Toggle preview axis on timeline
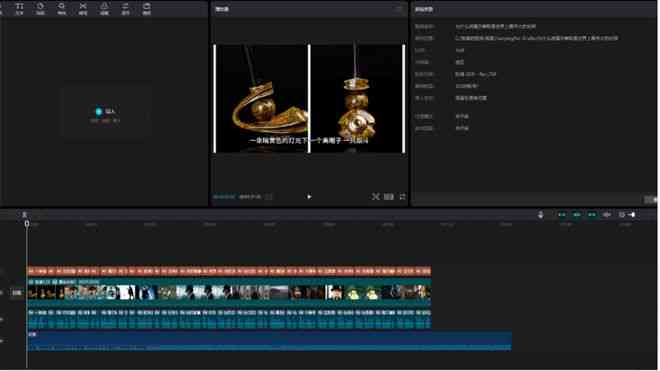Viewport: 660px width, 371px height. click(x=607, y=215)
